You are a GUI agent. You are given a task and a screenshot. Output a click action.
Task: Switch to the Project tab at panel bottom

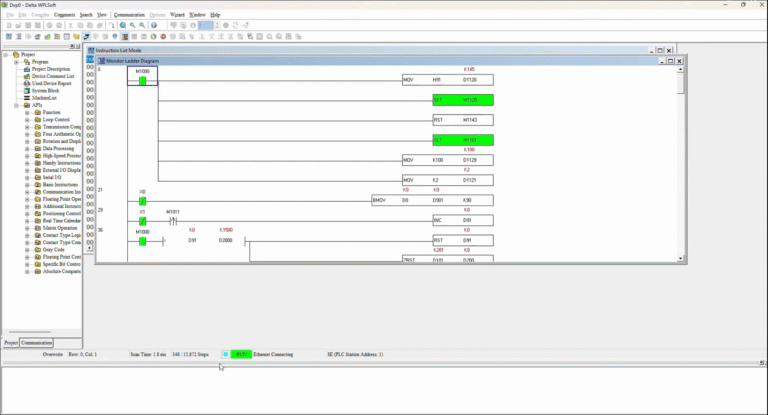click(x=11, y=343)
